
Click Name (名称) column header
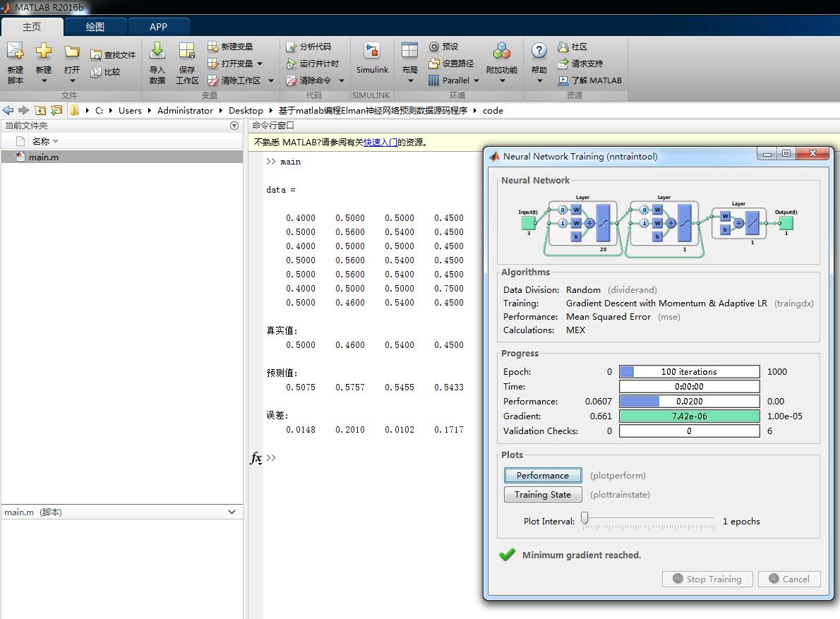click(x=41, y=141)
